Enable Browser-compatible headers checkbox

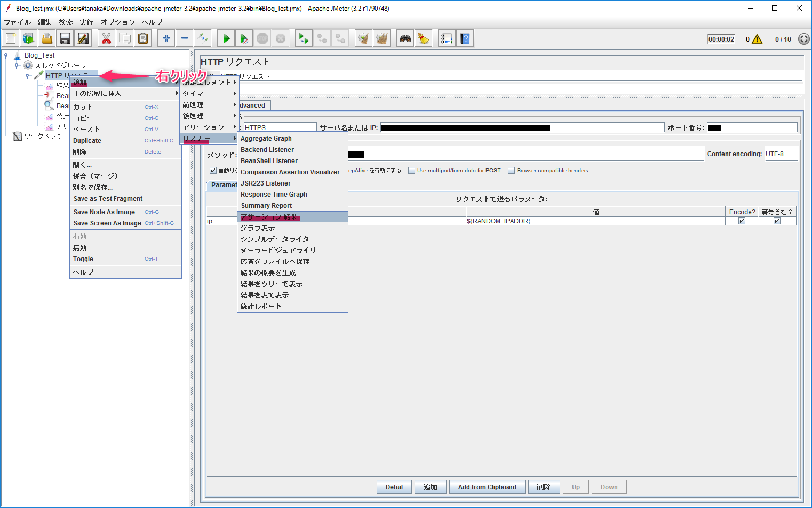click(511, 171)
